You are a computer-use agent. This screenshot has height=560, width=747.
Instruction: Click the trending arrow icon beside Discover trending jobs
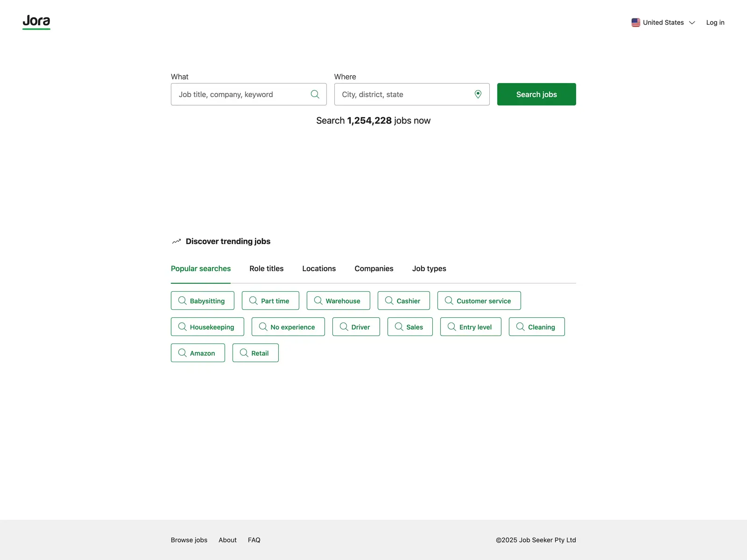(176, 241)
